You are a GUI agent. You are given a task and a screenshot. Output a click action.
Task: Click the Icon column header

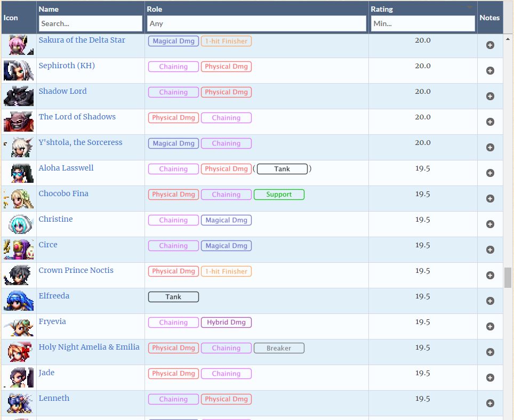click(11, 18)
